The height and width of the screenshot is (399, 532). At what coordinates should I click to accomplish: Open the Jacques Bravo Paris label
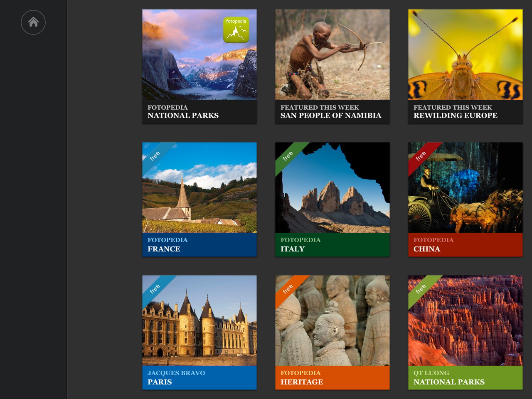199,378
